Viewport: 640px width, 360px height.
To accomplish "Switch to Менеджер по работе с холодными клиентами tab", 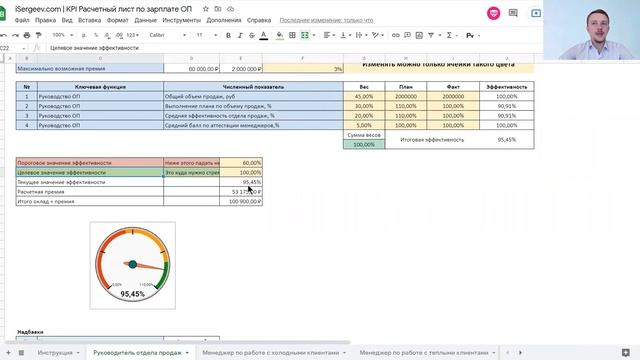I will pyautogui.click(x=271, y=353).
